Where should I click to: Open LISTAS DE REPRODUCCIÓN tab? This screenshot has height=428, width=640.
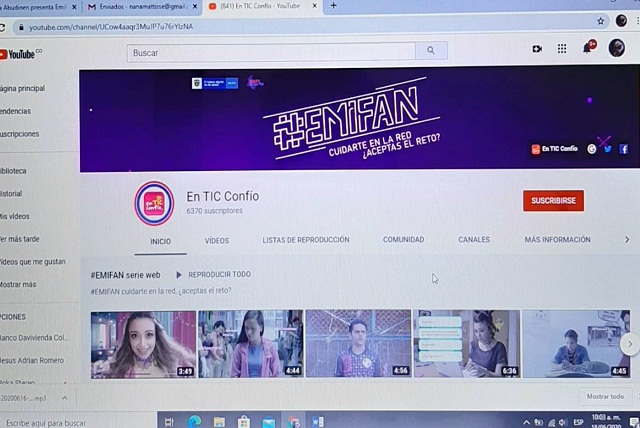coord(306,240)
